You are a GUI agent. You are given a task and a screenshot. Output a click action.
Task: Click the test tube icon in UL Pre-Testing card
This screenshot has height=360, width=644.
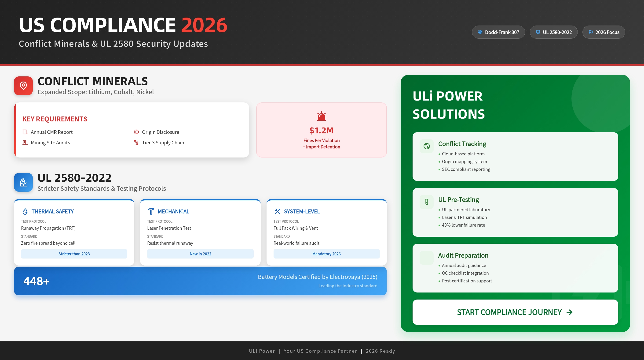[427, 202]
